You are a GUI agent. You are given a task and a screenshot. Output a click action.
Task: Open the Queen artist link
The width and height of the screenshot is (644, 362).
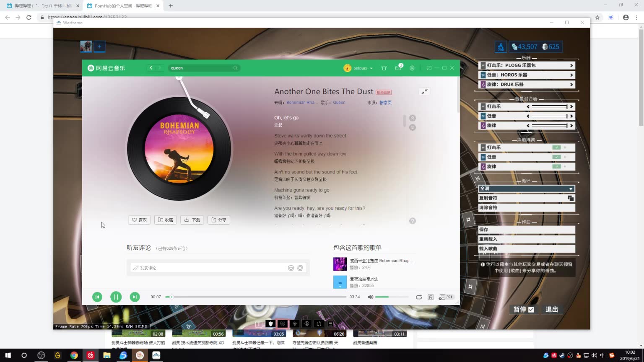(x=339, y=103)
